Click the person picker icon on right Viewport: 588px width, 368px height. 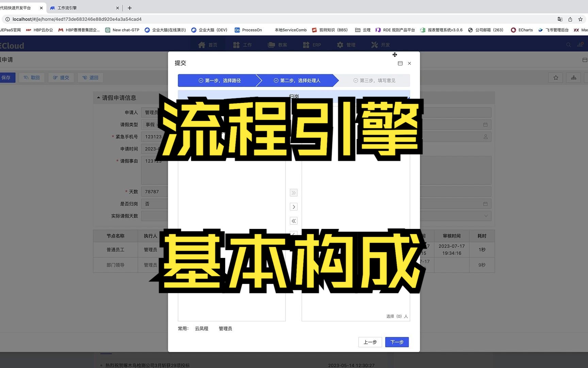[x=486, y=137]
